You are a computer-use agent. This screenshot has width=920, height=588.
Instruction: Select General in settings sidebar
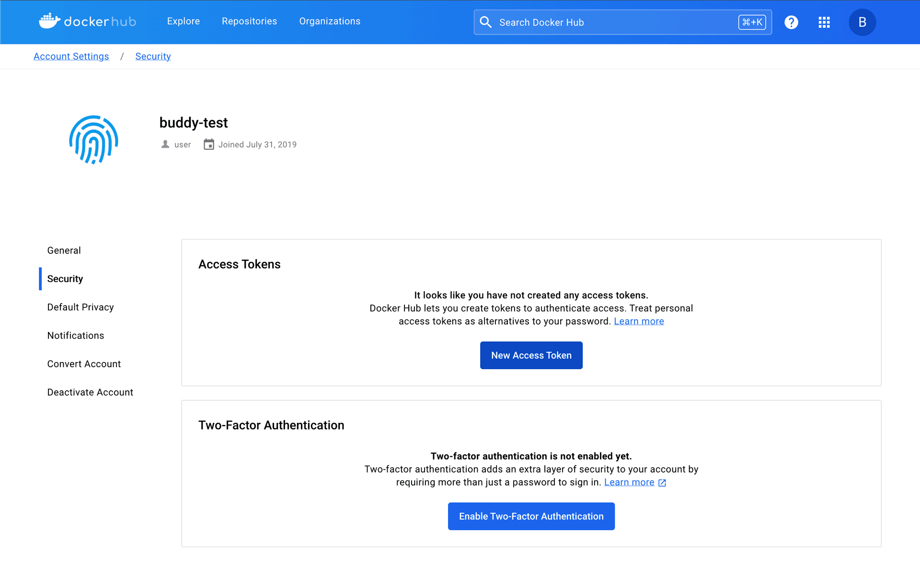(64, 250)
